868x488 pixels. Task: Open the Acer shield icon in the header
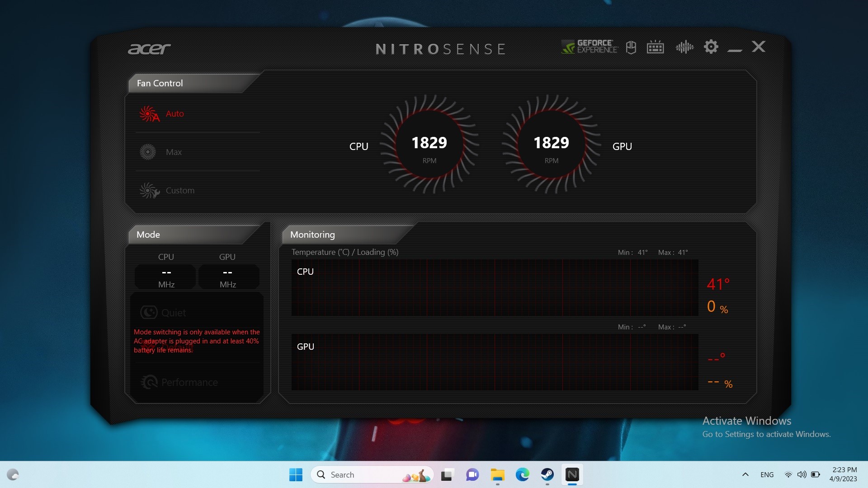[x=631, y=47]
